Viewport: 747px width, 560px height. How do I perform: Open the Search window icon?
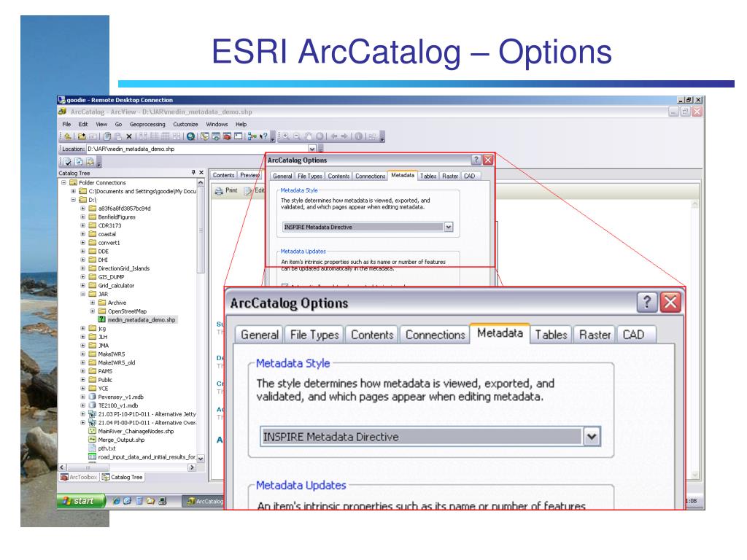pos(216,136)
